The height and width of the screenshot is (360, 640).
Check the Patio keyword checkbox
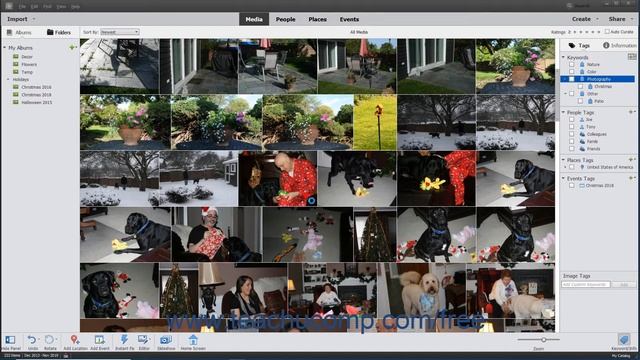(580, 101)
